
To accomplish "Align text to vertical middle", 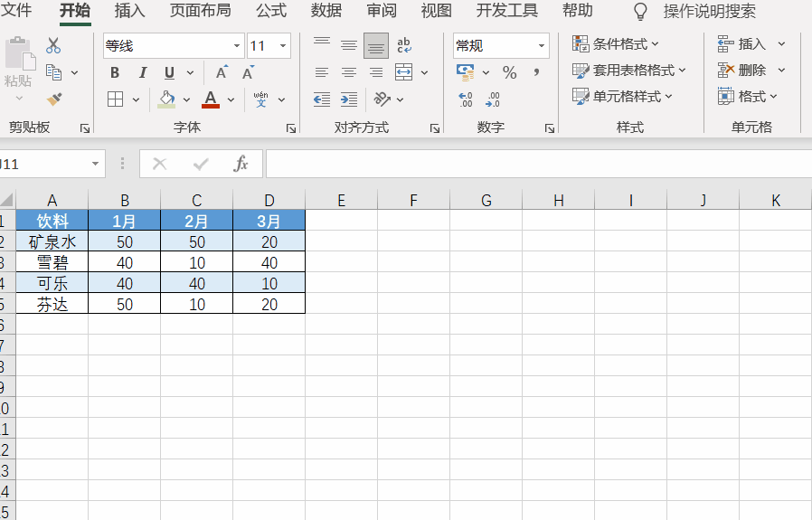I will coord(349,45).
